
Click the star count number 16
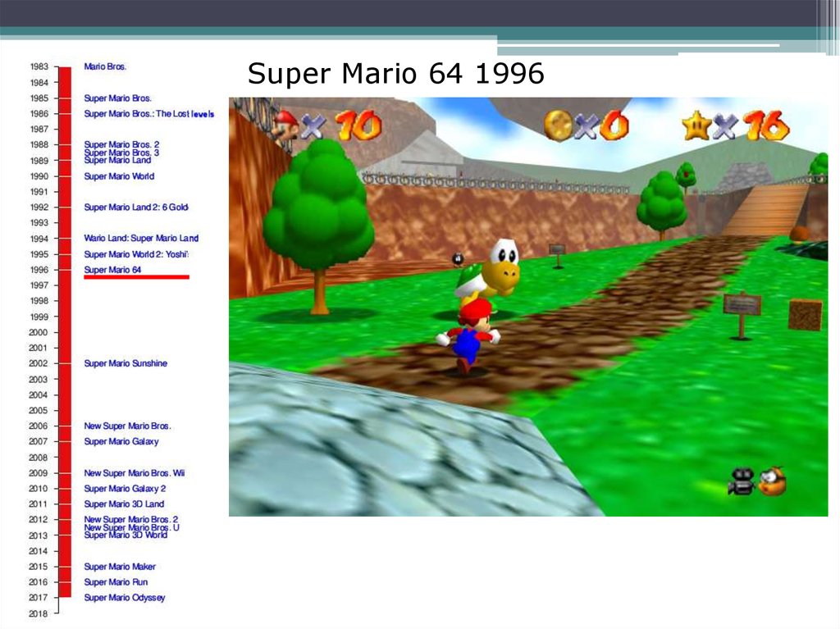[x=766, y=126]
